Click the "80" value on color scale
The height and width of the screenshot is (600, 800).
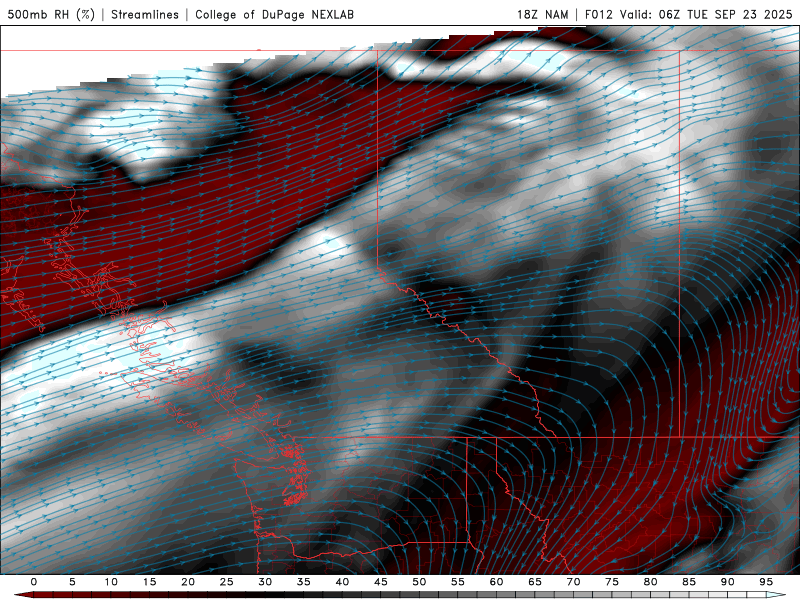click(x=650, y=582)
